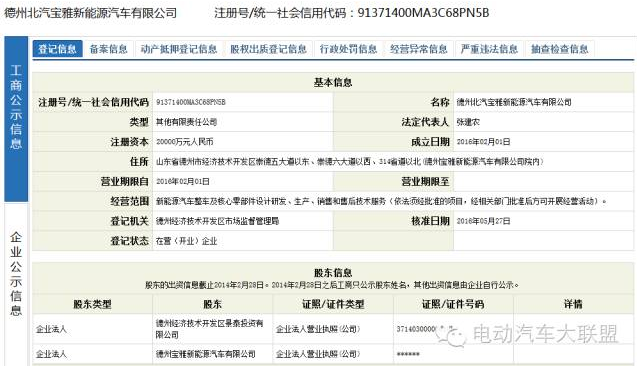Image resolution: width=637 pixels, height=366 pixels.
Task: Click the 股东 column header
Action: [x=212, y=304]
